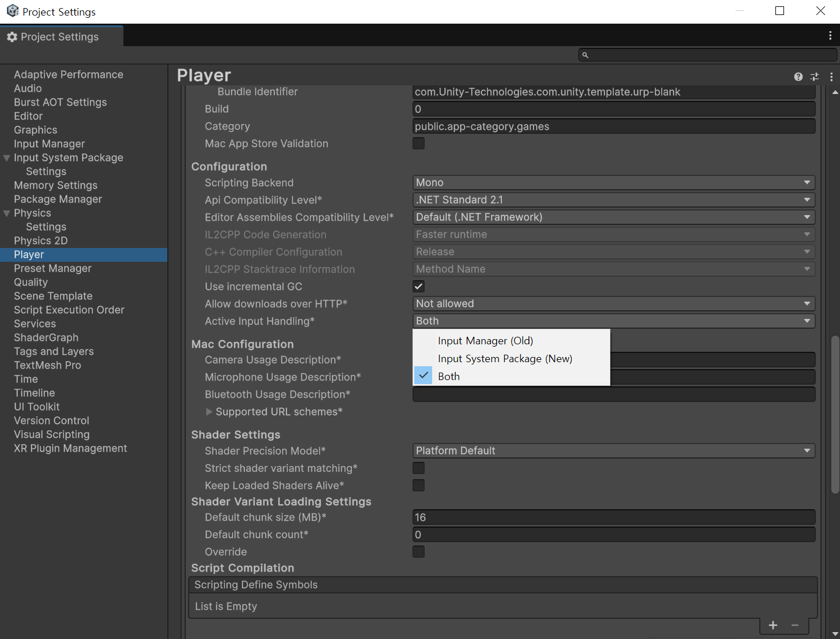840x639 pixels.
Task: Open Quality settings category
Action: click(x=31, y=282)
